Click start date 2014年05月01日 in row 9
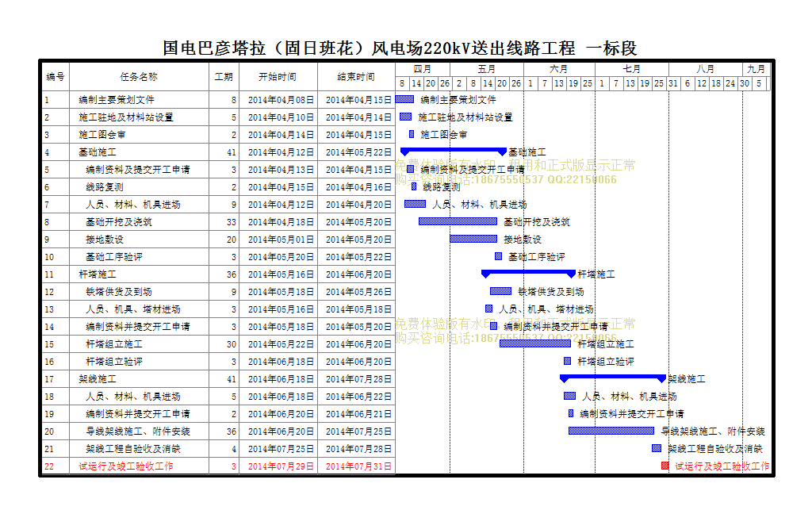Viewport: 812px width, 514px height. [281, 240]
